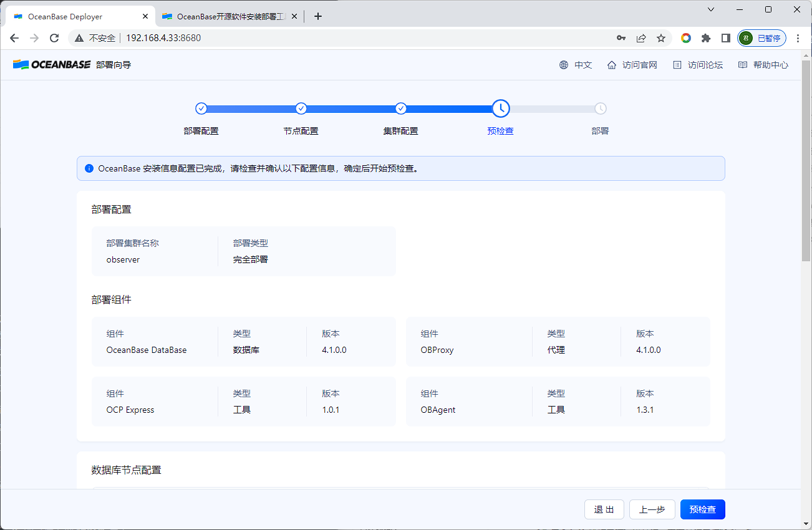Click the 部署配置 step label

point(201,131)
